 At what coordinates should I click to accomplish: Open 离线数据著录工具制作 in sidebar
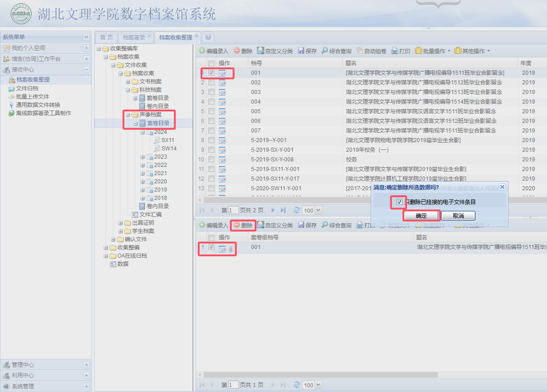pos(43,113)
